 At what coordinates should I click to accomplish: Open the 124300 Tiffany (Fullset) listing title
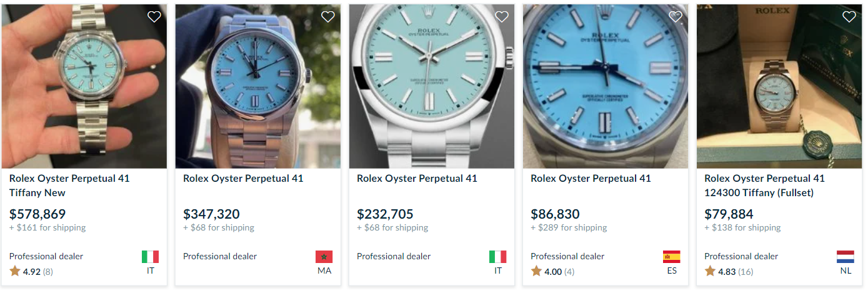[x=764, y=186]
